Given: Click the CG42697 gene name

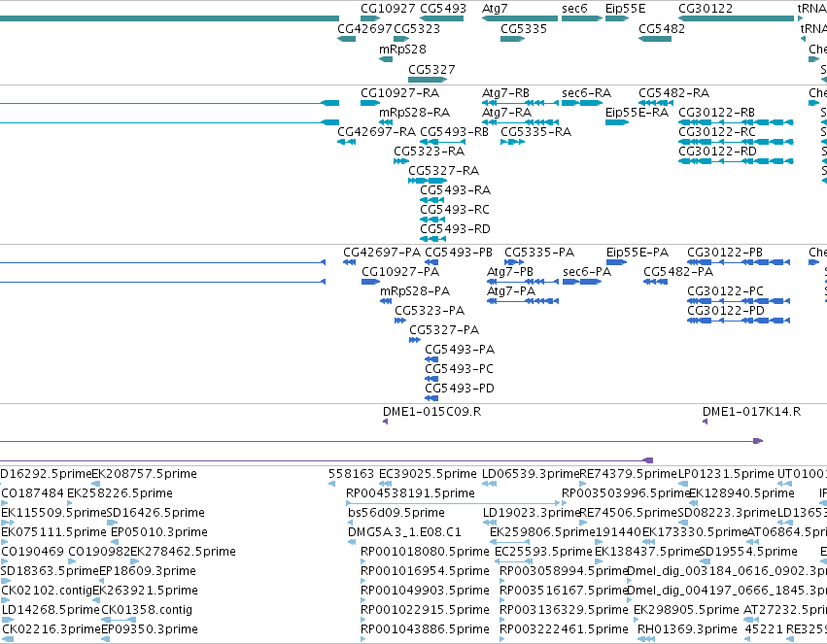Looking at the screenshot, I should click(x=365, y=29).
